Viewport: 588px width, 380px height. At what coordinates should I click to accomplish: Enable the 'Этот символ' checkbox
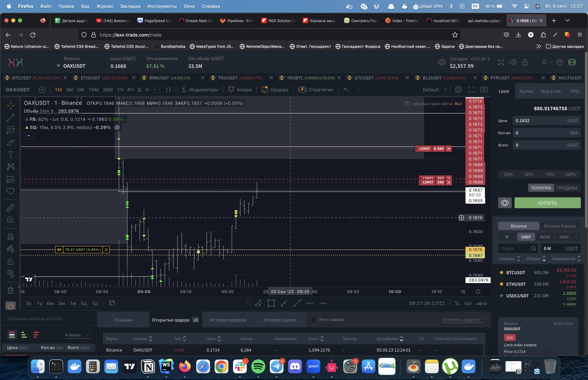[313, 320]
